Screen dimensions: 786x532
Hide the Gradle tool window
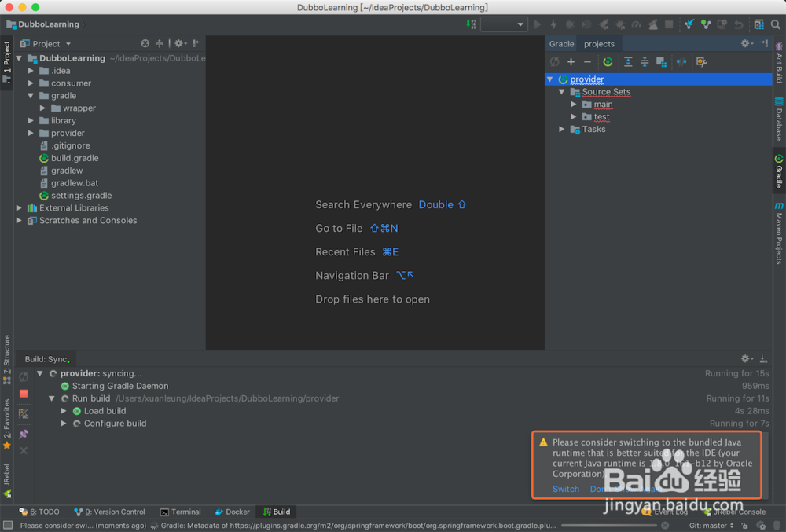pos(764,43)
